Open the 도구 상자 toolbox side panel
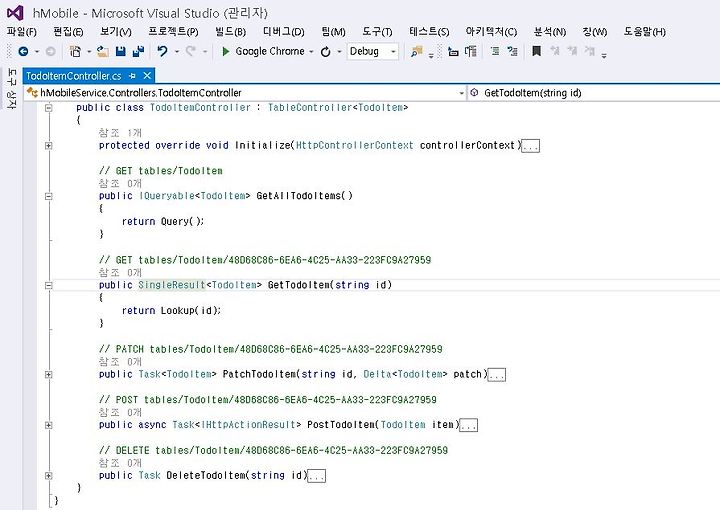 click(x=12, y=89)
